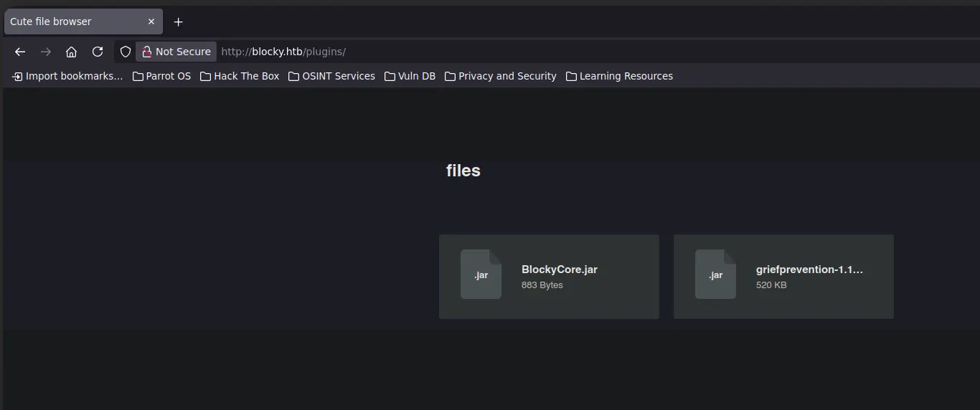The height and width of the screenshot is (410, 980).
Task: Open Privacy and Security bookmarks folder
Action: pos(500,76)
